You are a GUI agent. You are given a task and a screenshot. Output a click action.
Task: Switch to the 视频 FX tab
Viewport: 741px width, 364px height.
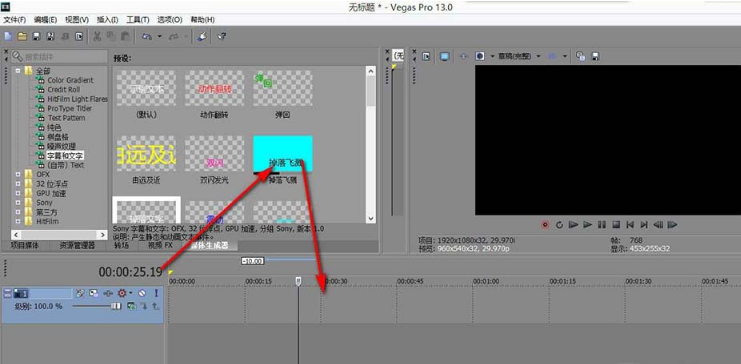click(161, 246)
